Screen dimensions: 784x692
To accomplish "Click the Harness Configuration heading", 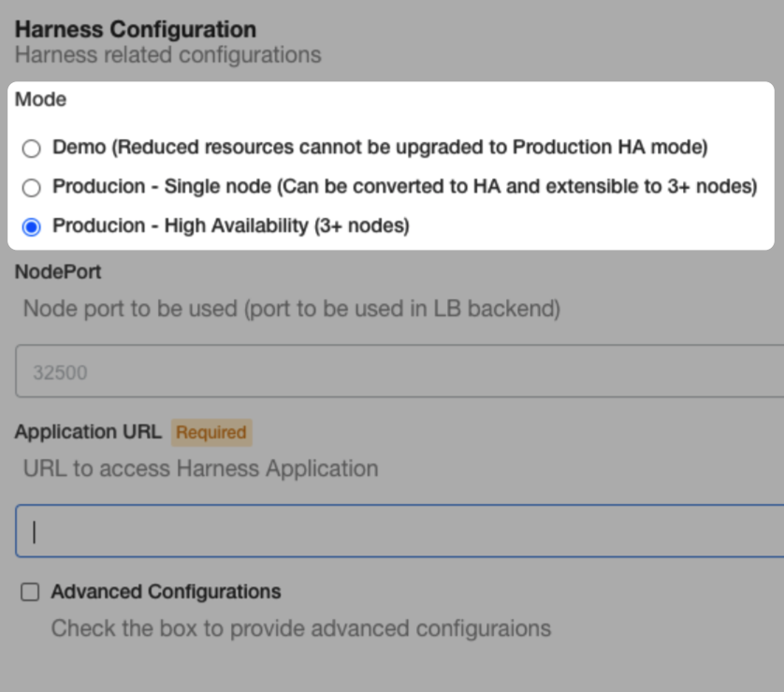I will (x=136, y=30).
